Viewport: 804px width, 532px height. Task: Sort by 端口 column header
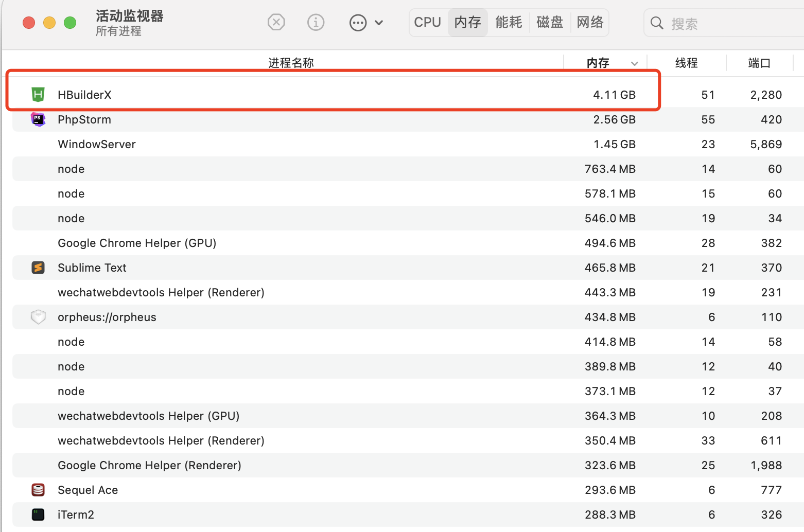pos(759,63)
